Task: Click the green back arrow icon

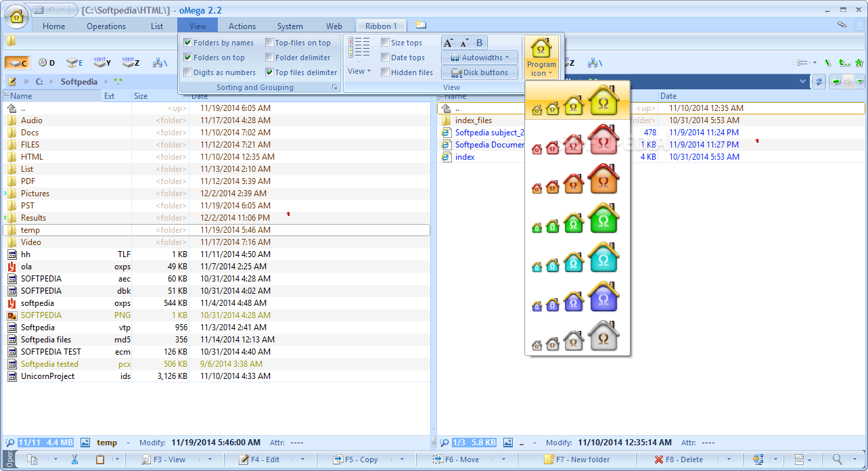Action: (837, 81)
